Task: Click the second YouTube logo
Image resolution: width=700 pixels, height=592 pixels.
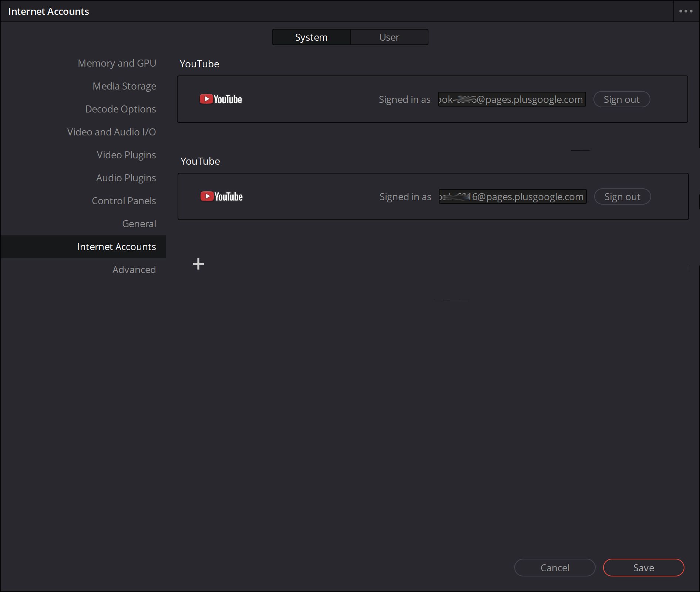Action: [222, 196]
